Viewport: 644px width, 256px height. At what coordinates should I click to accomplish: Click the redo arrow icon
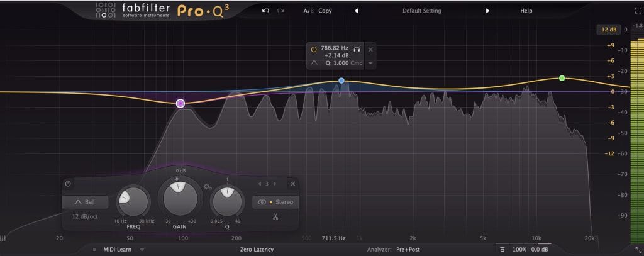pos(280,11)
